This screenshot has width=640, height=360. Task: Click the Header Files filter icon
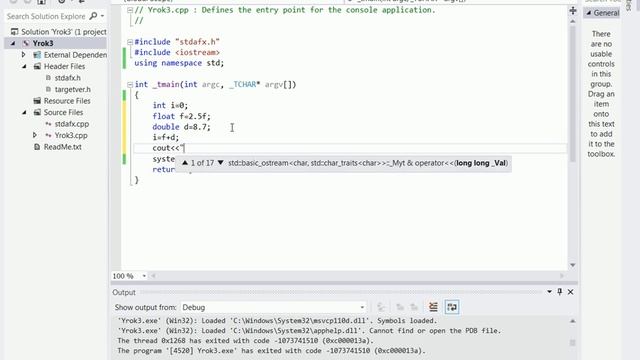[37, 66]
